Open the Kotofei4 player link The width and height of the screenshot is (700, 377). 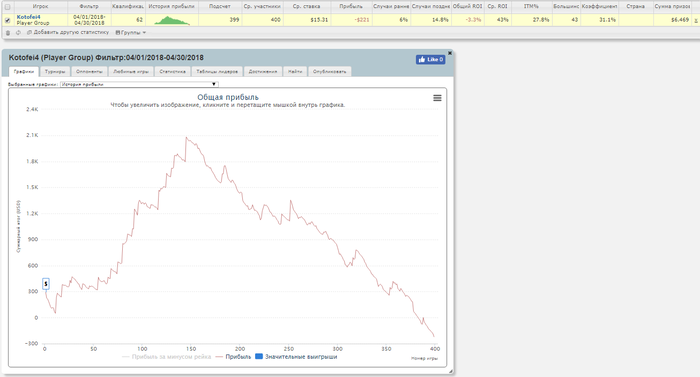[28, 17]
